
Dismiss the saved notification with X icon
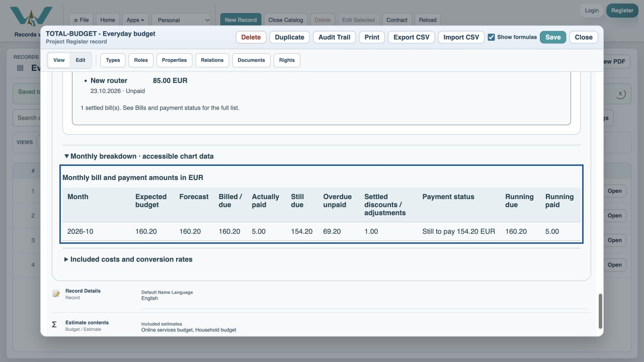tap(620, 94)
